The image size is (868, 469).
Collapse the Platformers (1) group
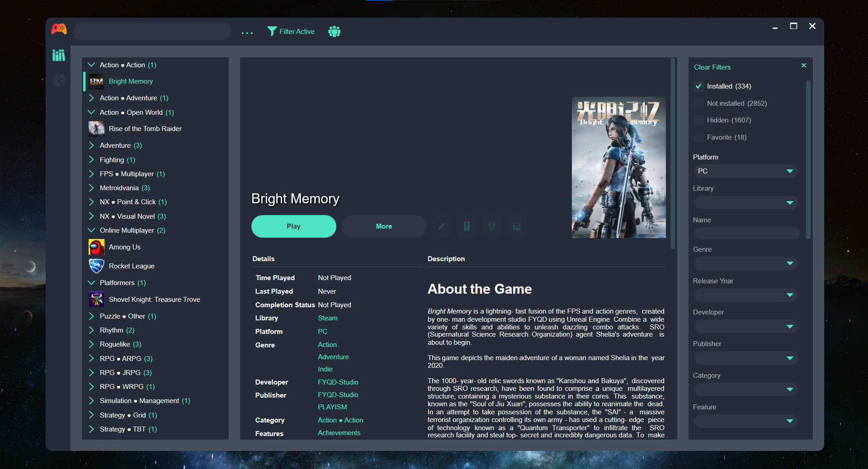(91, 283)
